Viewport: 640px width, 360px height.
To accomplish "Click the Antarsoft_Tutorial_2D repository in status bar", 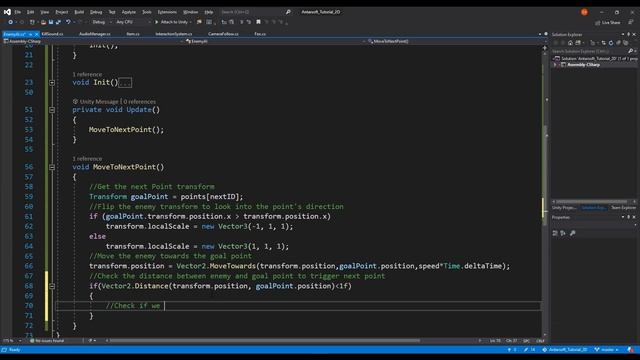I will 565,350.
